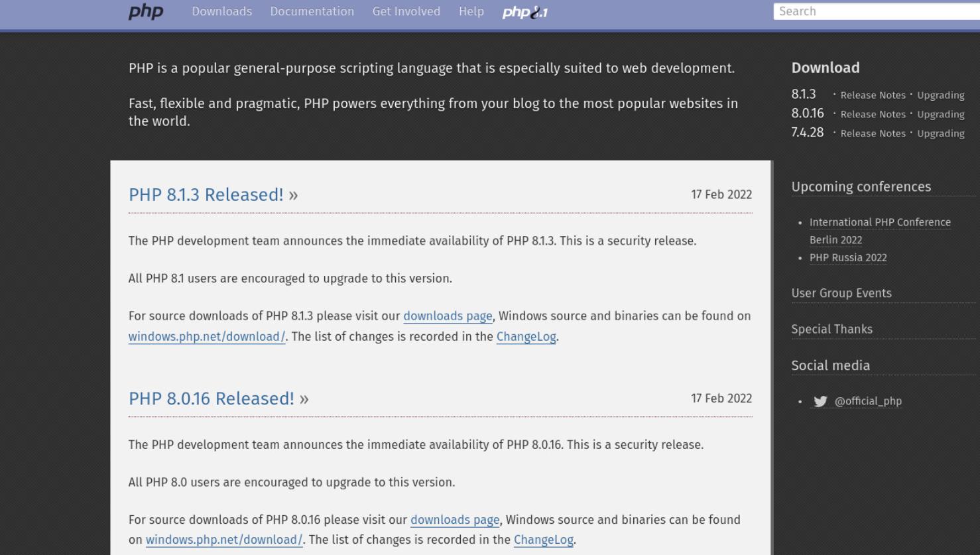Screen dimensions: 980x555
Task: Open ChangeLog link for PHP 8.1.3
Action: [526, 336]
